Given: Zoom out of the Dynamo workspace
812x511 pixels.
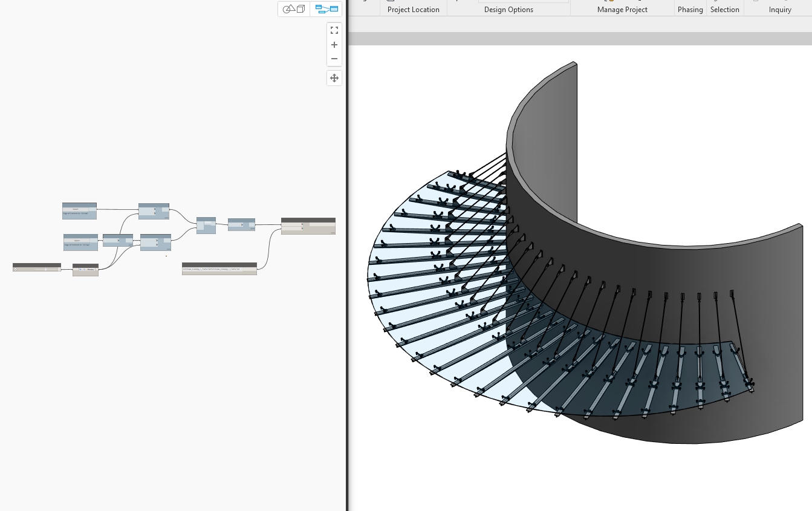Looking at the screenshot, I should tap(334, 59).
